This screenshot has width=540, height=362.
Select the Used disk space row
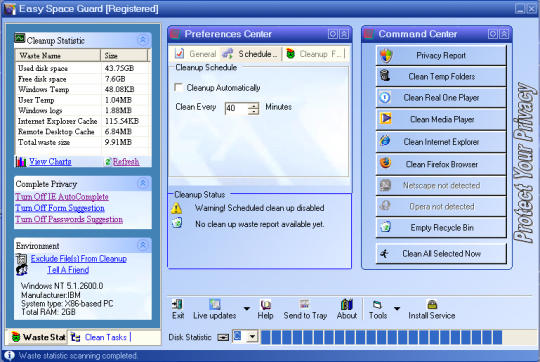click(x=83, y=68)
